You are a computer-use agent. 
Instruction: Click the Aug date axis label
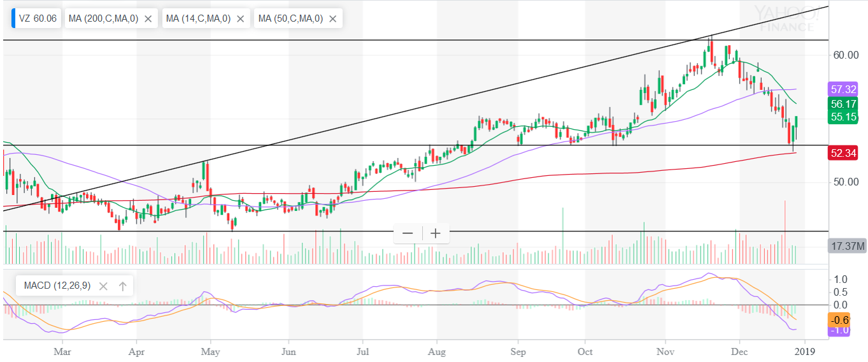[x=436, y=351]
